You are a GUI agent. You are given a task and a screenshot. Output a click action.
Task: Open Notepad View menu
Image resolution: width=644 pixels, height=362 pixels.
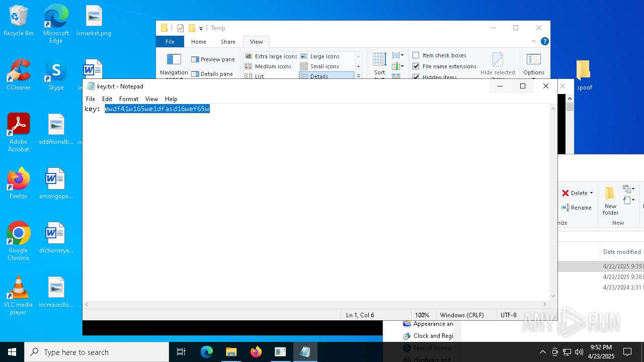[x=151, y=99]
